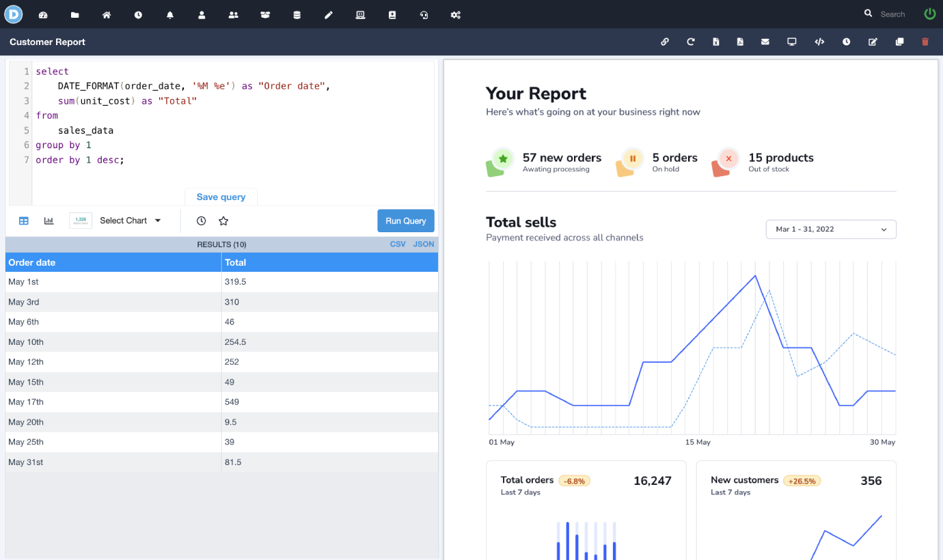
Task: Refresh the report with reload icon
Action: [x=691, y=42]
